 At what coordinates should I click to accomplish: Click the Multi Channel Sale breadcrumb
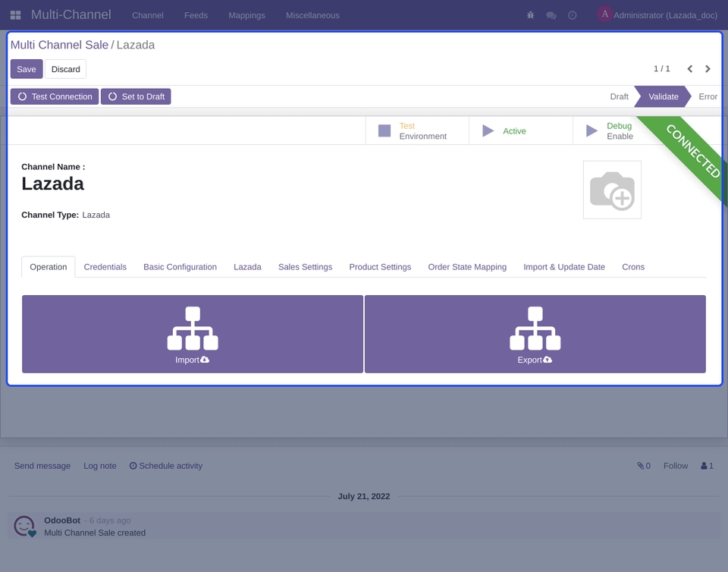pos(59,45)
